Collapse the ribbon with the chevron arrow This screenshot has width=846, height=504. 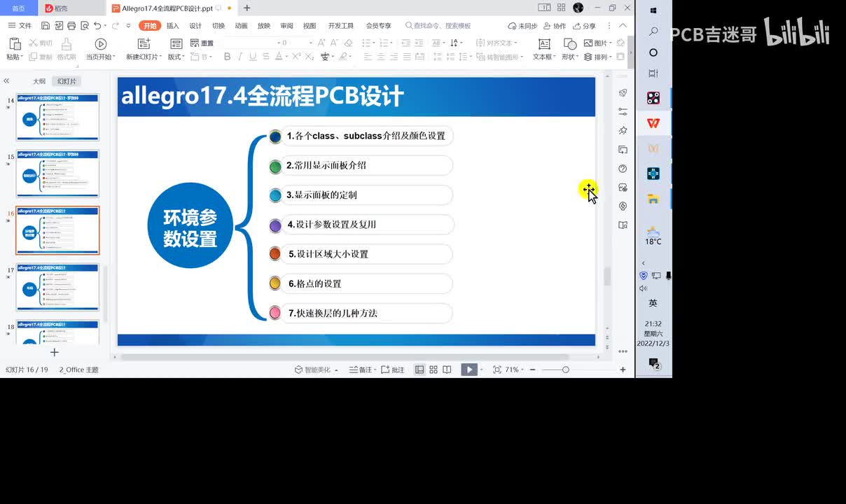pos(623,26)
